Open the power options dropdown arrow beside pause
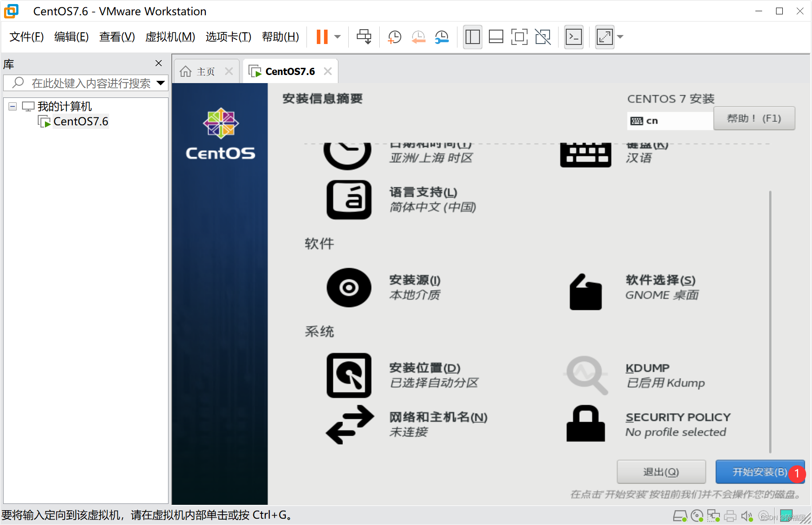Screen dimensions: 812x525 [x=337, y=37]
